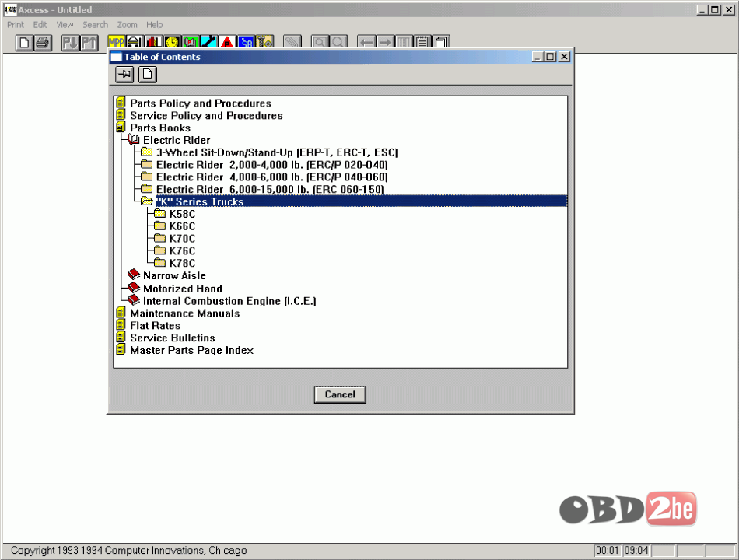Image resolution: width=739 pixels, height=560 pixels.
Task: Select Maintenance Manuals in the tree
Action: tap(185, 313)
